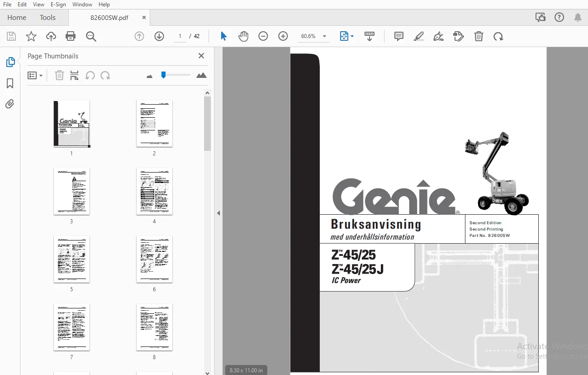Open the thumbnails options menu dropdown
The image size is (588, 375).
pyautogui.click(x=35, y=76)
